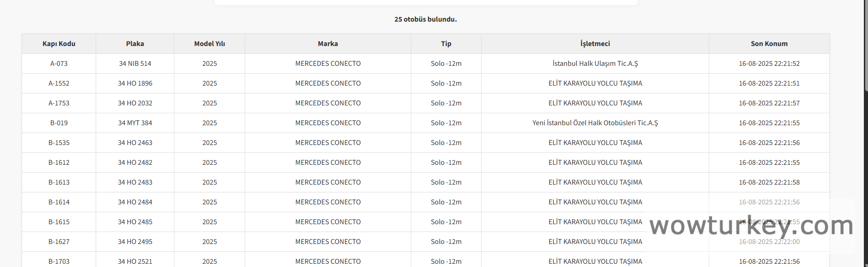Click the Son Konum column header
Screen dimensions: 868x267
pos(769,44)
